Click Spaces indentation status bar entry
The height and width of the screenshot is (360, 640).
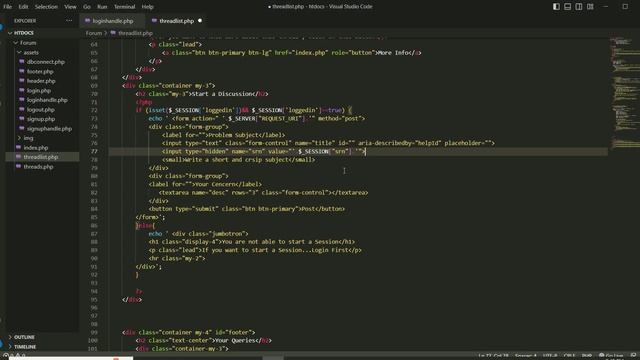click(525, 356)
